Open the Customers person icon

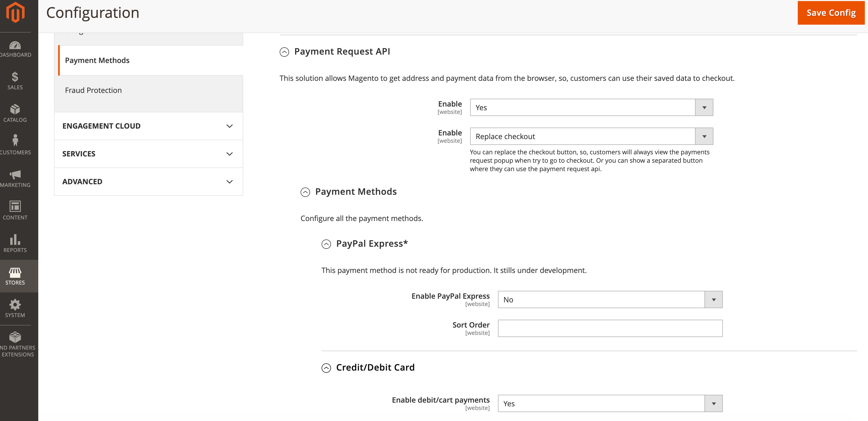pos(15,141)
